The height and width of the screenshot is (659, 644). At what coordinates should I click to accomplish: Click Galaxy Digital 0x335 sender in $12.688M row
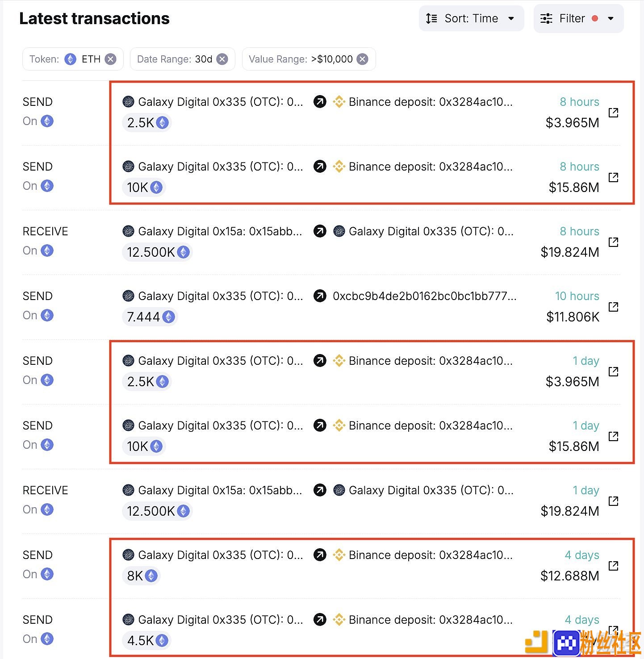(221, 555)
